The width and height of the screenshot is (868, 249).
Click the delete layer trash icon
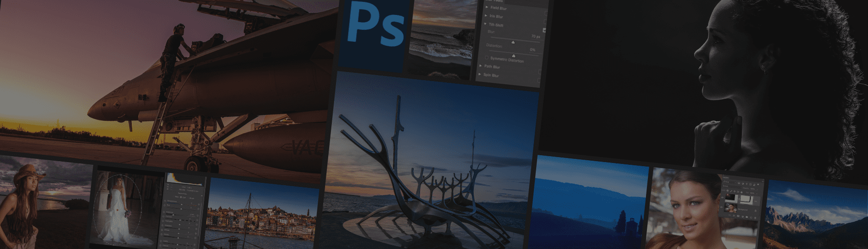(755, 218)
